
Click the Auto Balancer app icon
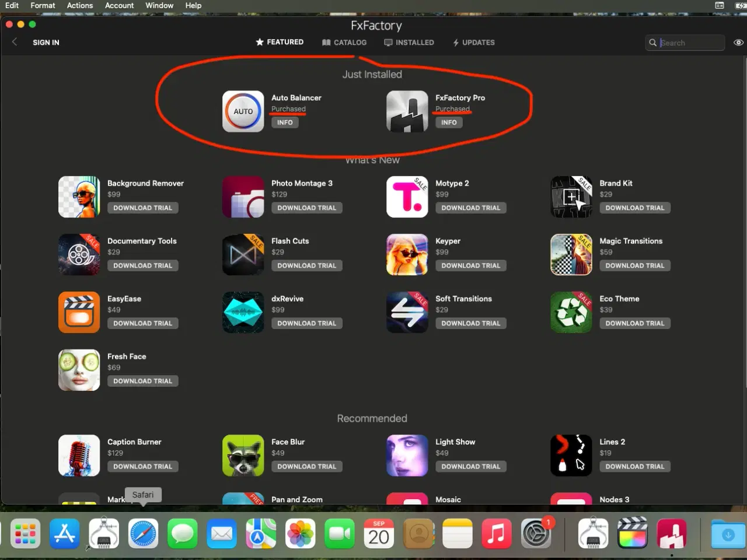tap(243, 111)
